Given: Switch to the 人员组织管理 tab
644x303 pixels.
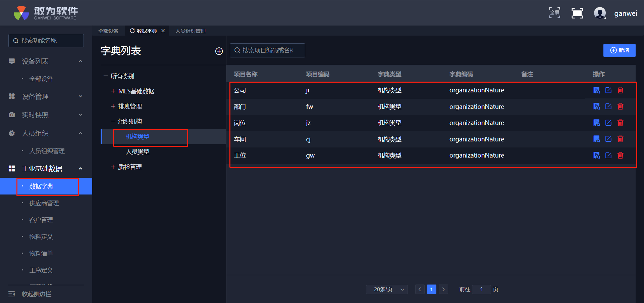Looking at the screenshot, I should 191,31.
